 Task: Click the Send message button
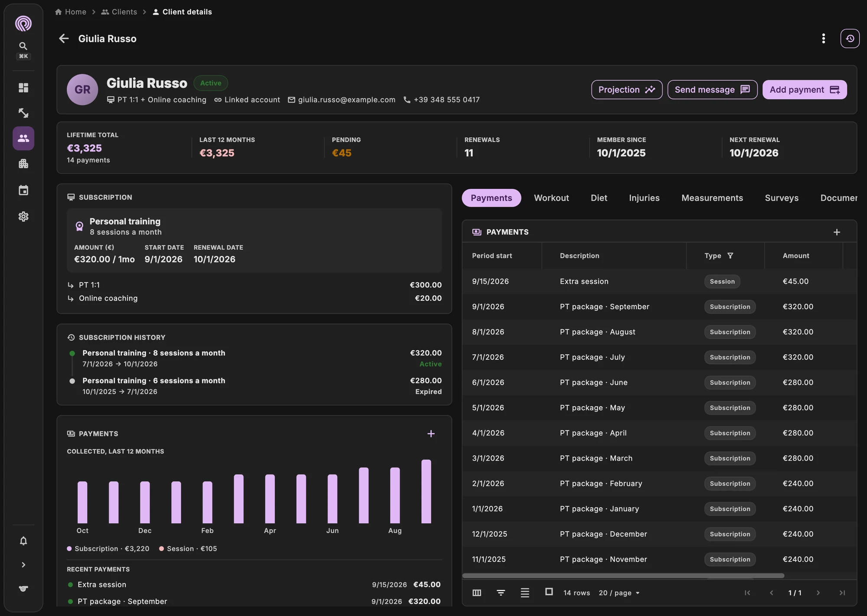(x=712, y=90)
